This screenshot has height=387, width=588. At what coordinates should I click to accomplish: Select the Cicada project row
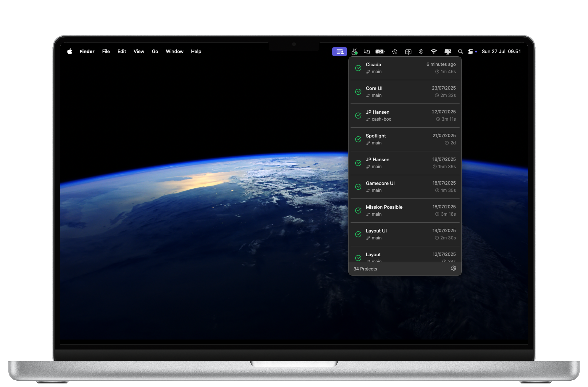[x=405, y=68]
